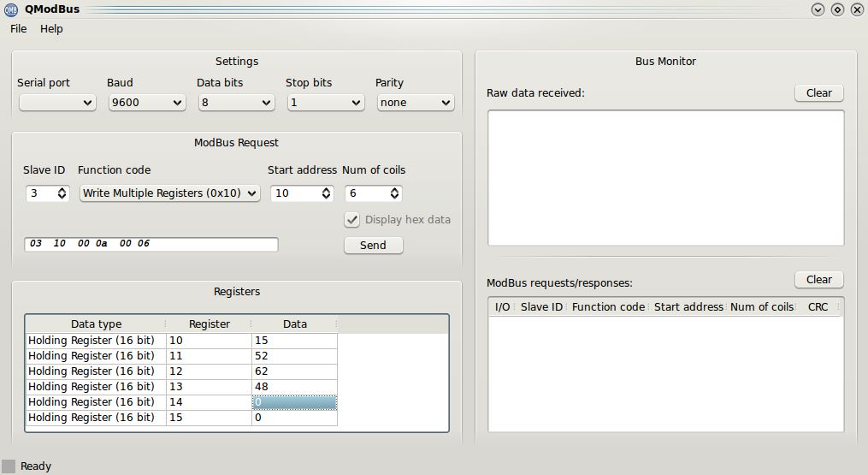Clear the ModBus requests/responses table
Image resolution: width=868 pixels, height=475 pixels.
(818, 279)
